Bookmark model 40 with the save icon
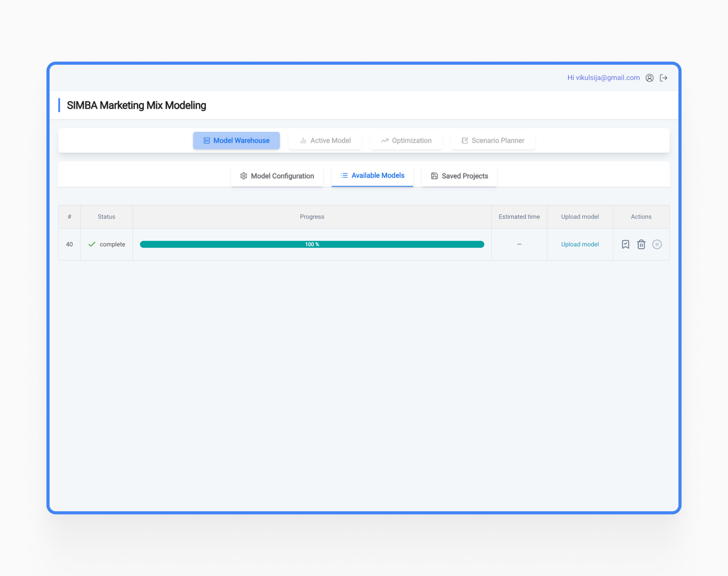The width and height of the screenshot is (728, 576). coord(625,245)
